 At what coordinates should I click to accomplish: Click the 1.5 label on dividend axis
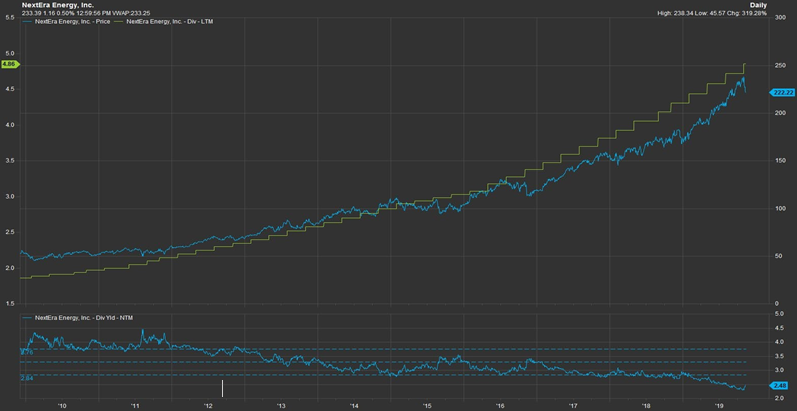pos(9,304)
